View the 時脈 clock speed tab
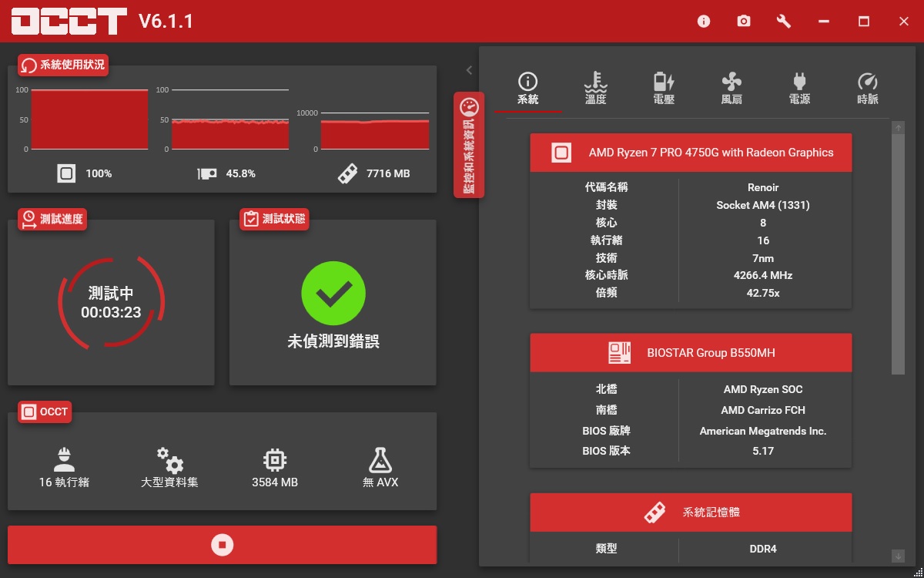The image size is (924, 578). (x=867, y=89)
